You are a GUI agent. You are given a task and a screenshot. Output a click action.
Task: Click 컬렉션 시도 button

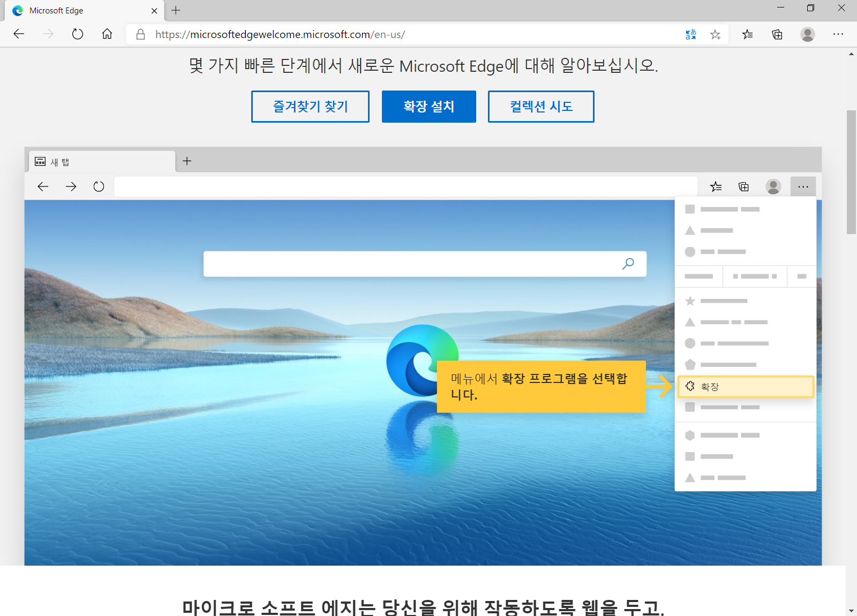541,107
